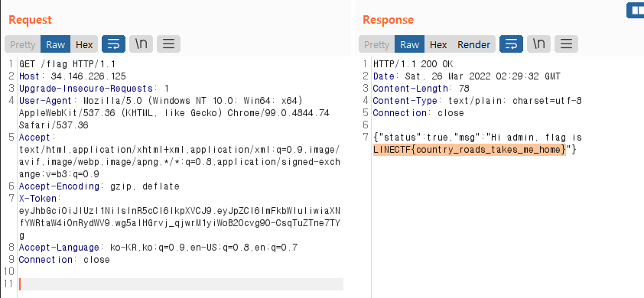The height and width of the screenshot is (298, 644).
Task: Select Raw tab in Request pane
Action: 55,44
